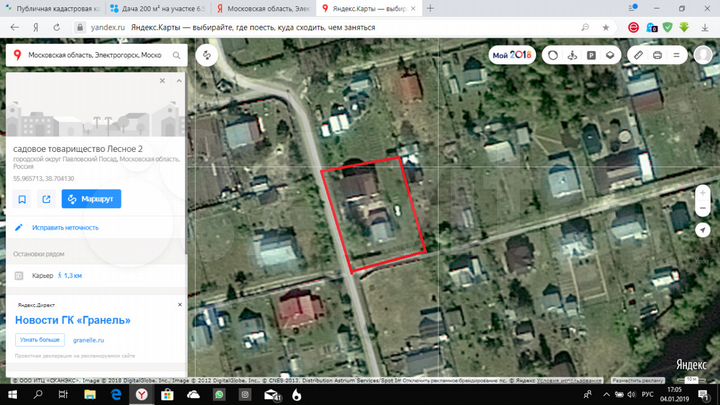This screenshot has height=405, width=720.
Task: Click the Маршрут route button
Action: [x=91, y=199]
